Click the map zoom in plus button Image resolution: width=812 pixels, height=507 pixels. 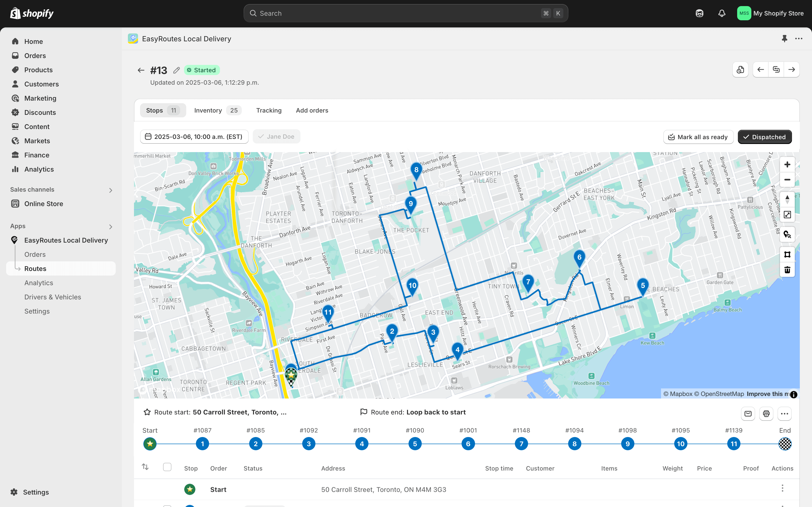coord(787,165)
